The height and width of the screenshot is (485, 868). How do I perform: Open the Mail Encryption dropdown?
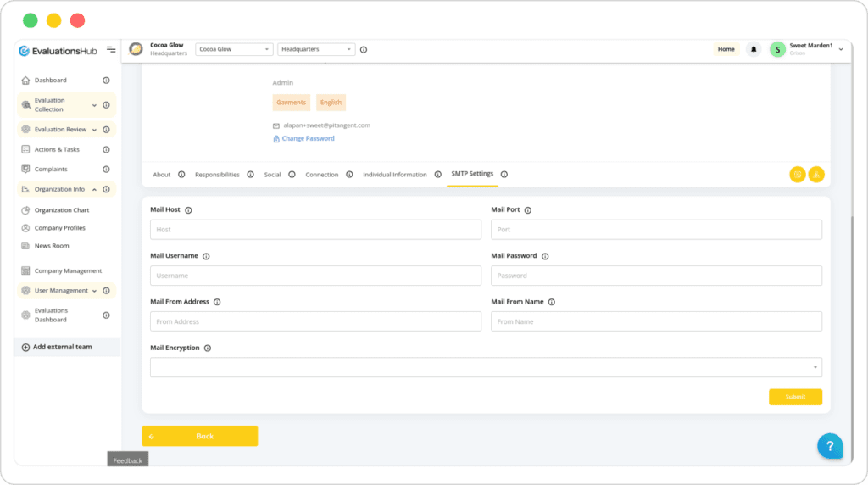pos(486,367)
